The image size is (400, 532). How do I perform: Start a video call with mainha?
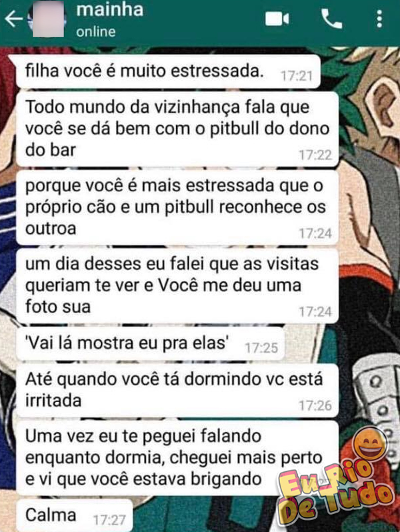(277, 19)
